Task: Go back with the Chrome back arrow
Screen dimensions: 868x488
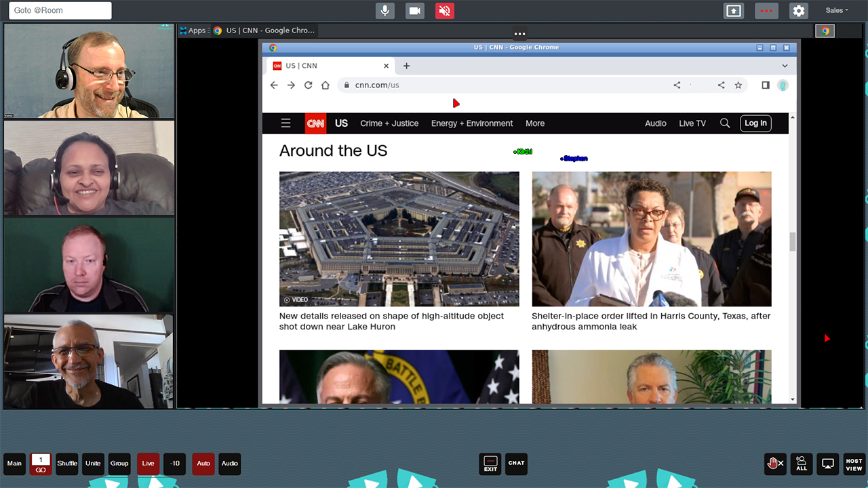Action: click(x=274, y=85)
